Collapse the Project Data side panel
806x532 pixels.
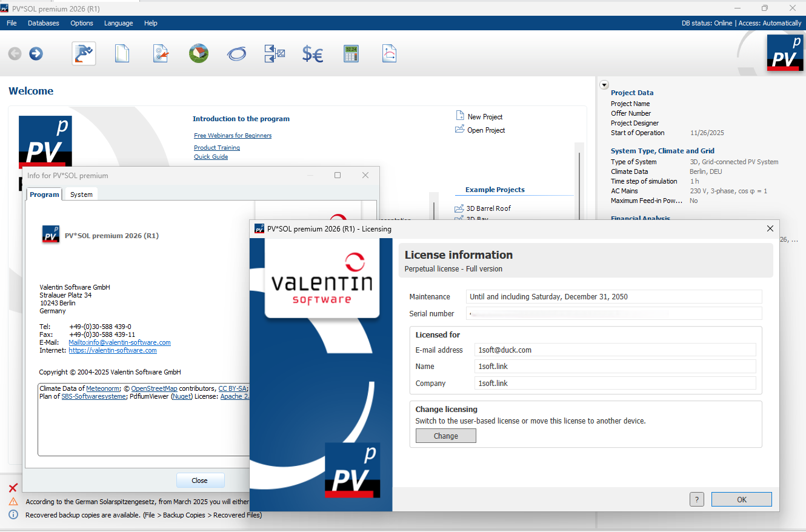pyautogui.click(x=604, y=85)
